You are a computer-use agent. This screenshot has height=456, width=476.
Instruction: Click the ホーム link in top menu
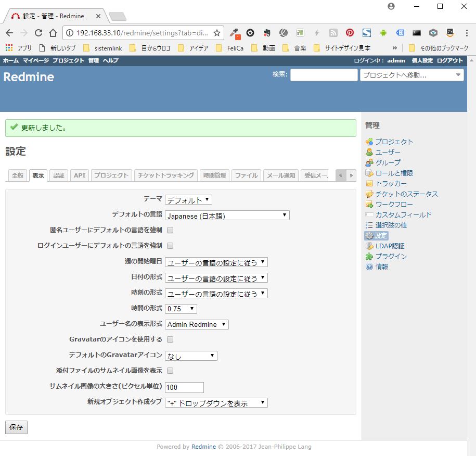point(10,60)
